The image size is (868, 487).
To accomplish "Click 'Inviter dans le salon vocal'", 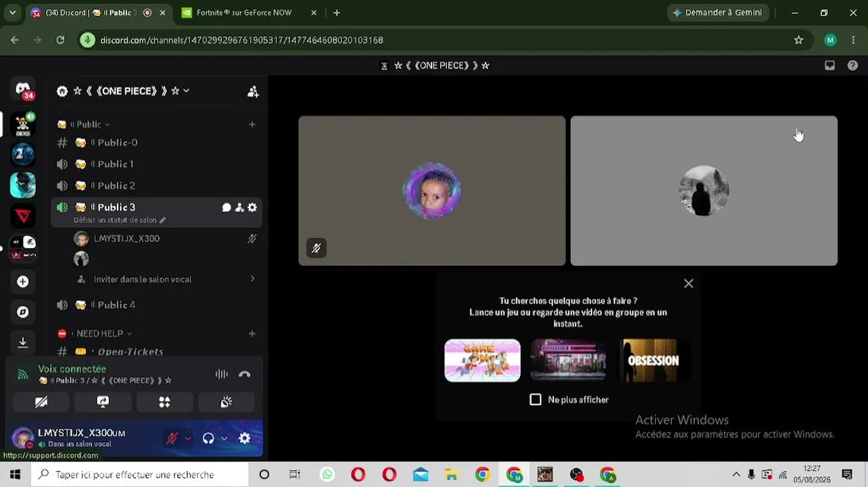I will [x=166, y=279].
